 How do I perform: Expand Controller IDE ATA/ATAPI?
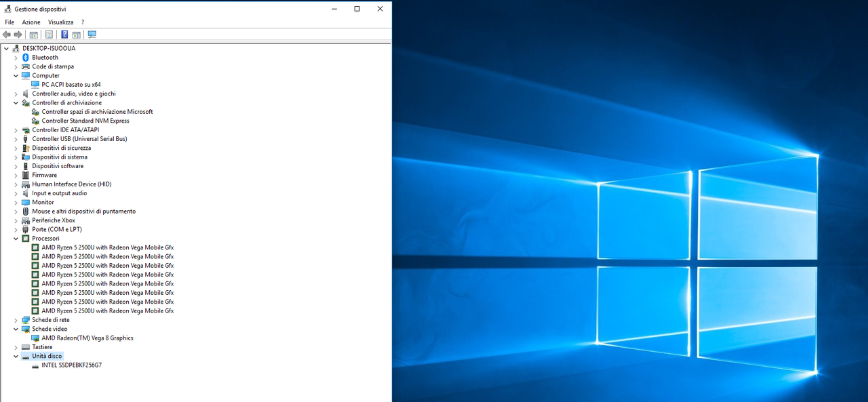[16, 130]
